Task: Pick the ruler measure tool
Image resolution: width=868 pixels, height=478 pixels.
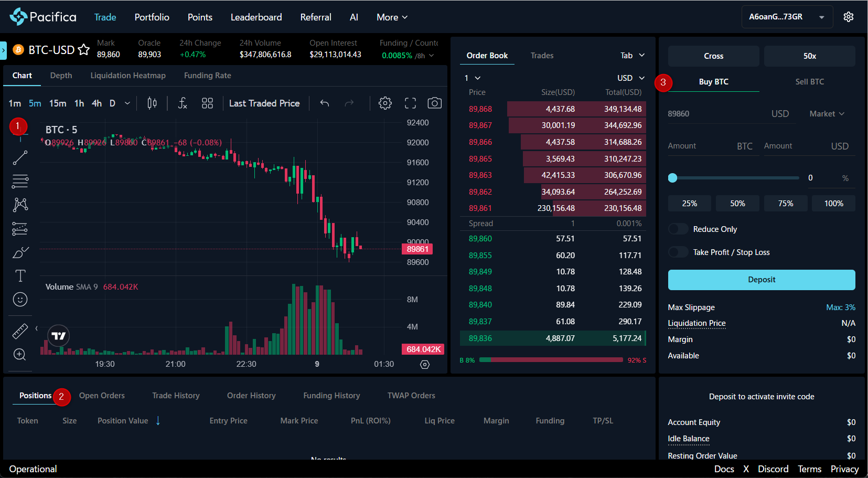Action: [x=20, y=332]
